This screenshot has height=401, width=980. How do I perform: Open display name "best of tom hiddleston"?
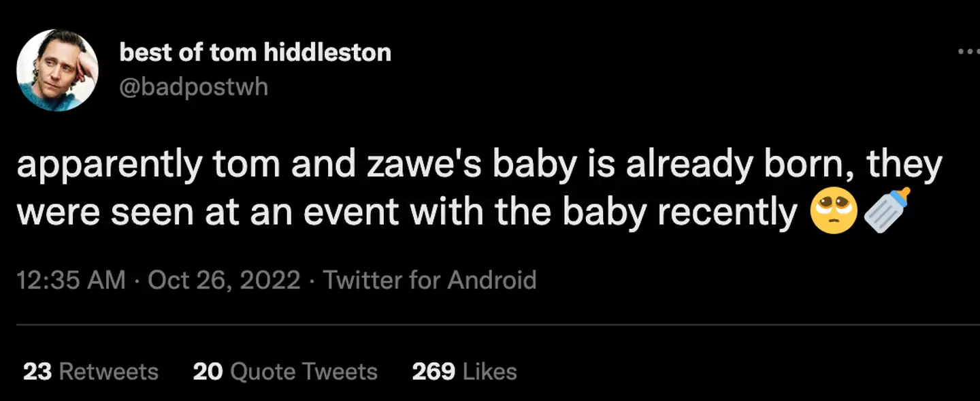[x=255, y=52]
